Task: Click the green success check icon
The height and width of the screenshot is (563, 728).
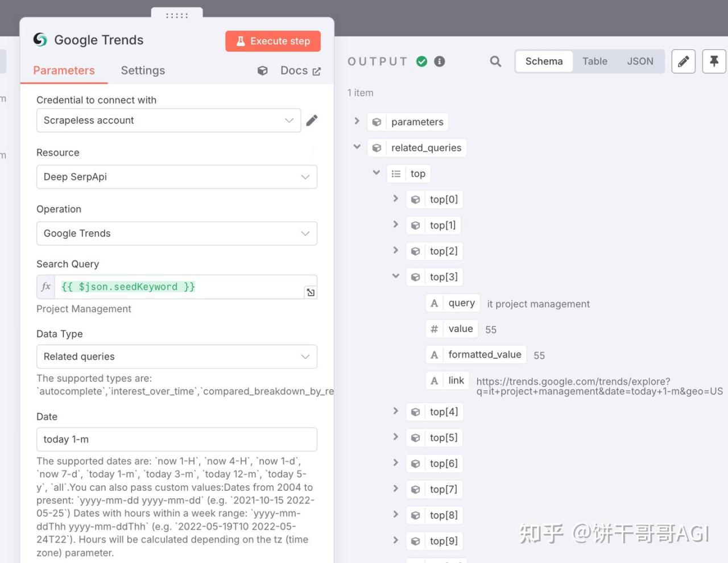Action: (421, 61)
